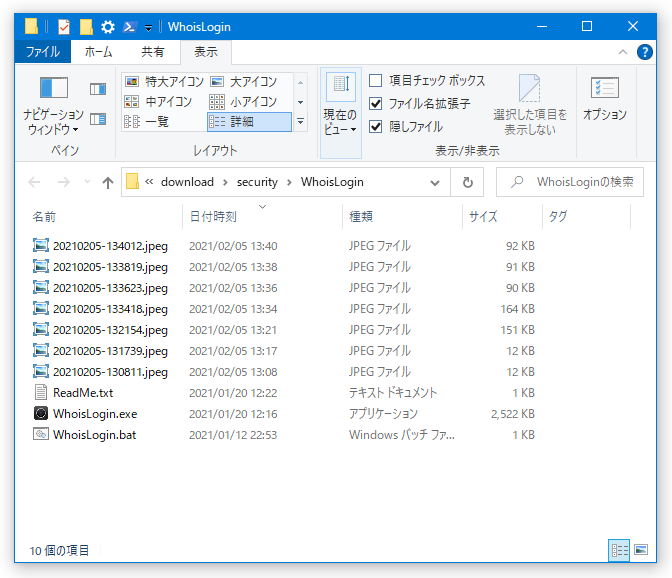
Task: Switch to large thumbnails view in status bar
Action: [641, 550]
